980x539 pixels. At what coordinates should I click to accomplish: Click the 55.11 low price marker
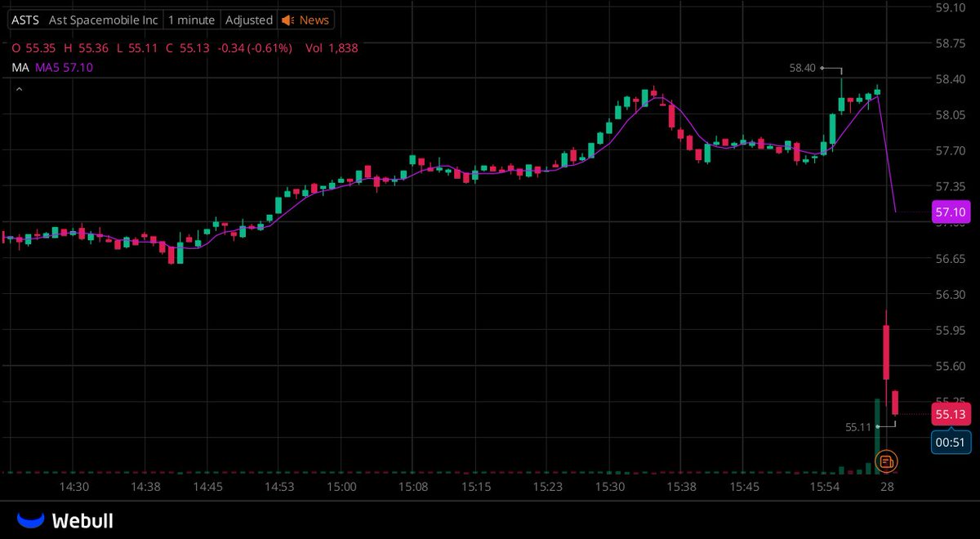[x=858, y=426]
